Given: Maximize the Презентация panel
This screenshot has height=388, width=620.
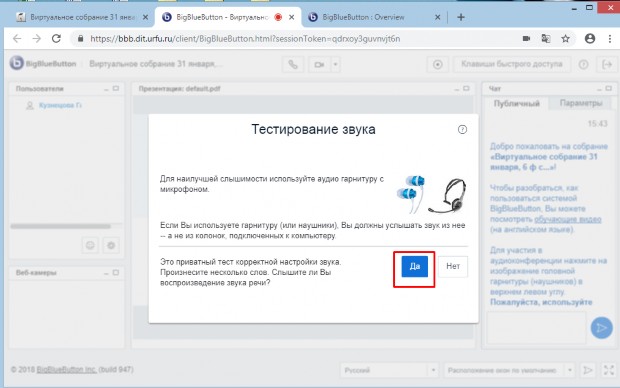Looking at the screenshot, I should 466,89.
